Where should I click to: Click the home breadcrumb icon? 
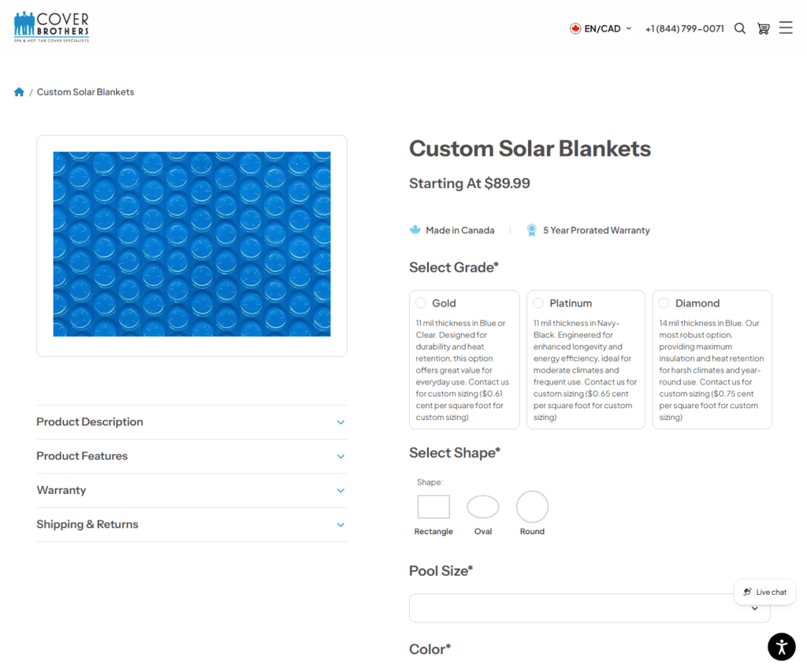click(19, 92)
